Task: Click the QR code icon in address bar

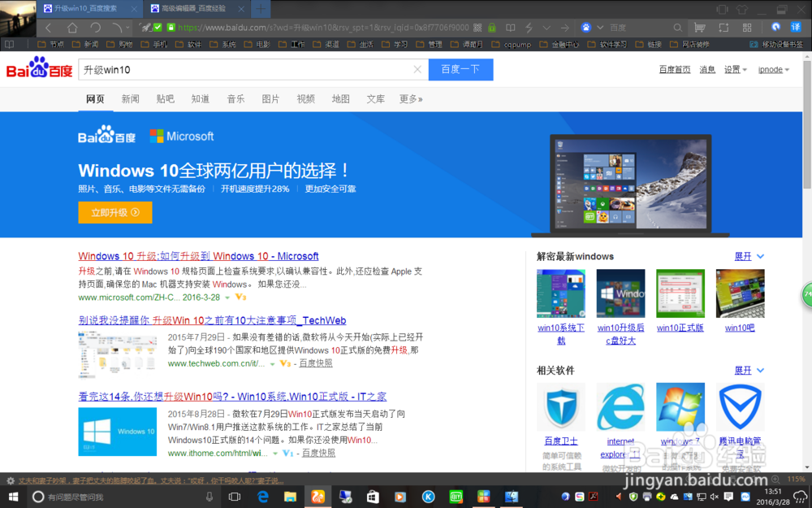Action: pyautogui.click(x=477, y=28)
